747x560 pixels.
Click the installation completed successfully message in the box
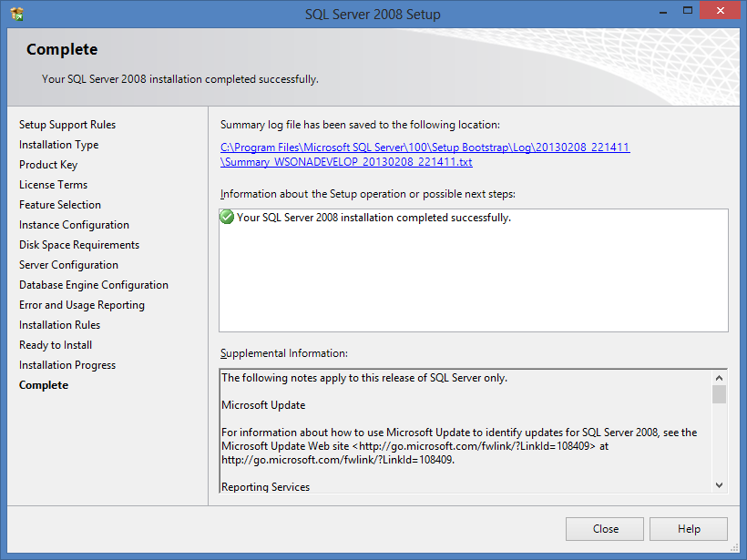tap(373, 217)
